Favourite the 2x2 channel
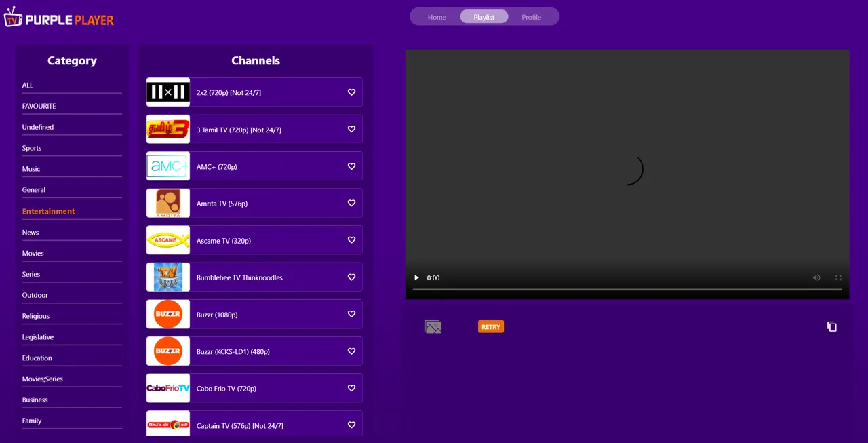Image resolution: width=868 pixels, height=443 pixels. [351, 92]
